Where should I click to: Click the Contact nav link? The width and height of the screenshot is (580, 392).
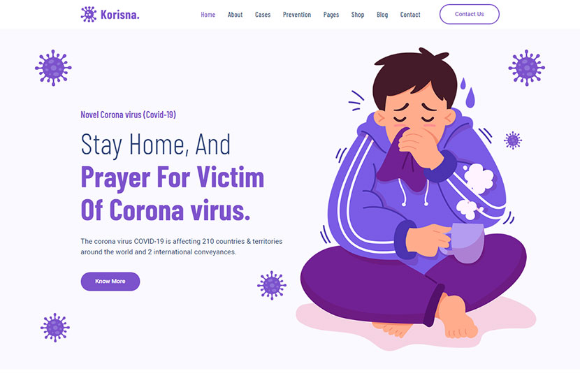coord(410,15)
